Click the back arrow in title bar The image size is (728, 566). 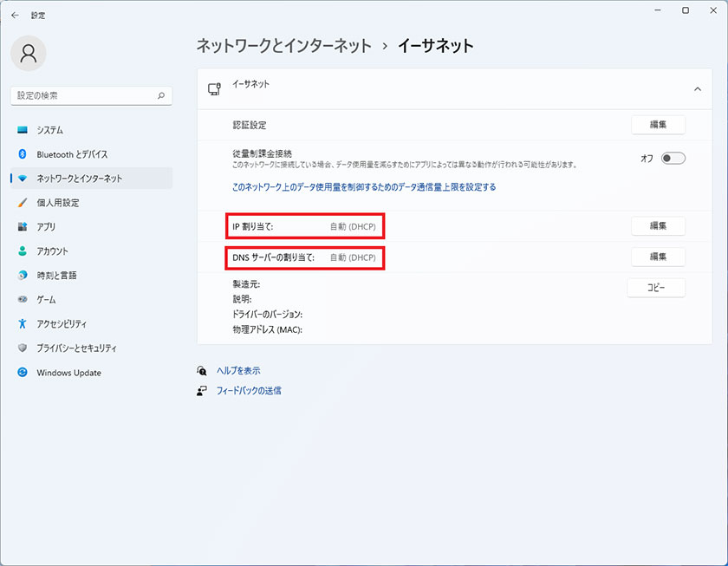[15, 15]
